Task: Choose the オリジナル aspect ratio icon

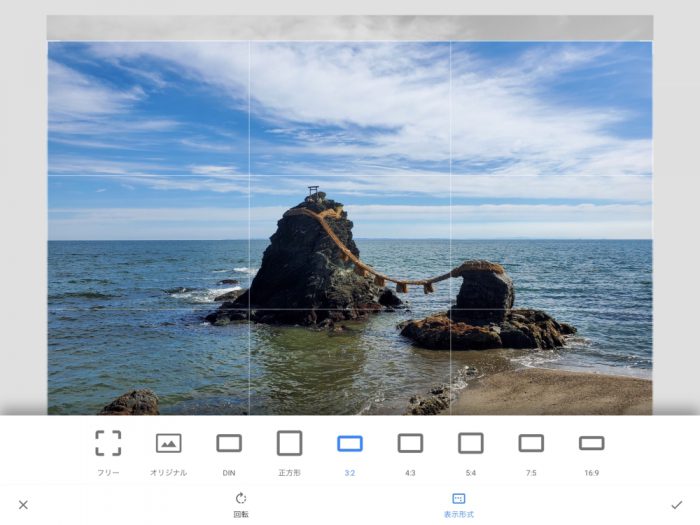Action: tap(168, 443)
